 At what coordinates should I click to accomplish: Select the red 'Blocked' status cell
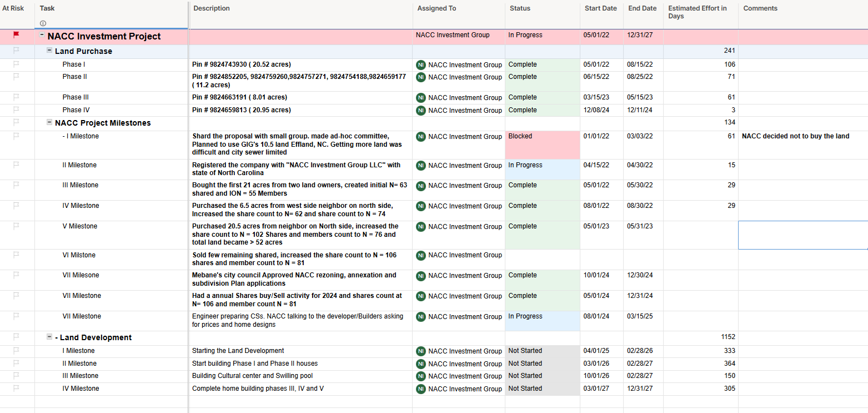click(543, 145)
